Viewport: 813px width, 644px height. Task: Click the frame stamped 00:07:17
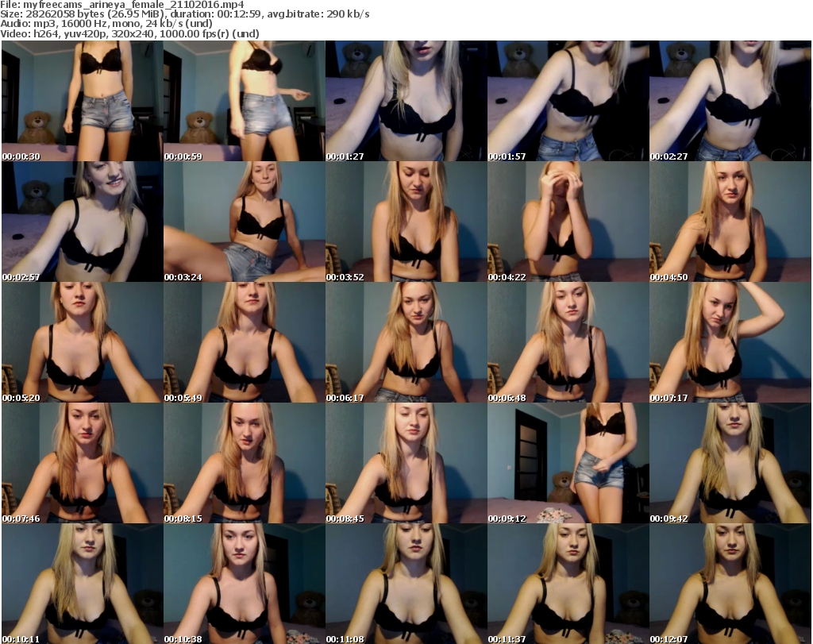coord(730,343)
